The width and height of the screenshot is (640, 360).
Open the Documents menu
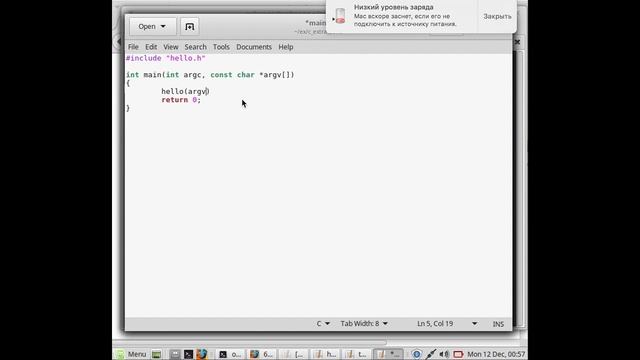(x=254, y=47)
